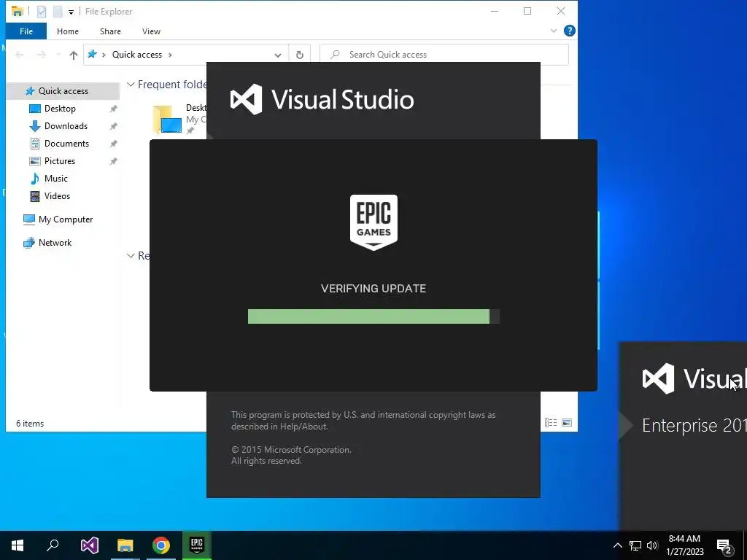Launch Google Chrome from the taskbar
747x560 pixels.
pyautogui.click(x=161, y=545)
